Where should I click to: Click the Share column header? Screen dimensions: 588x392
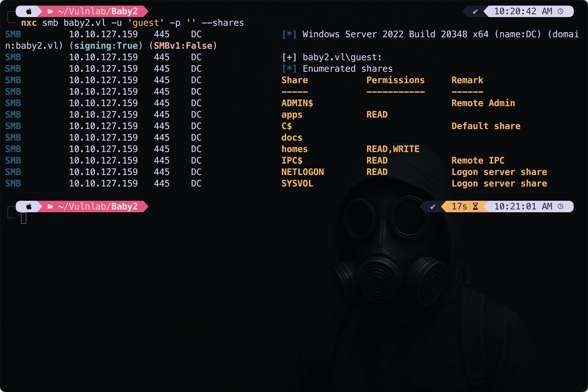point(295,80)
